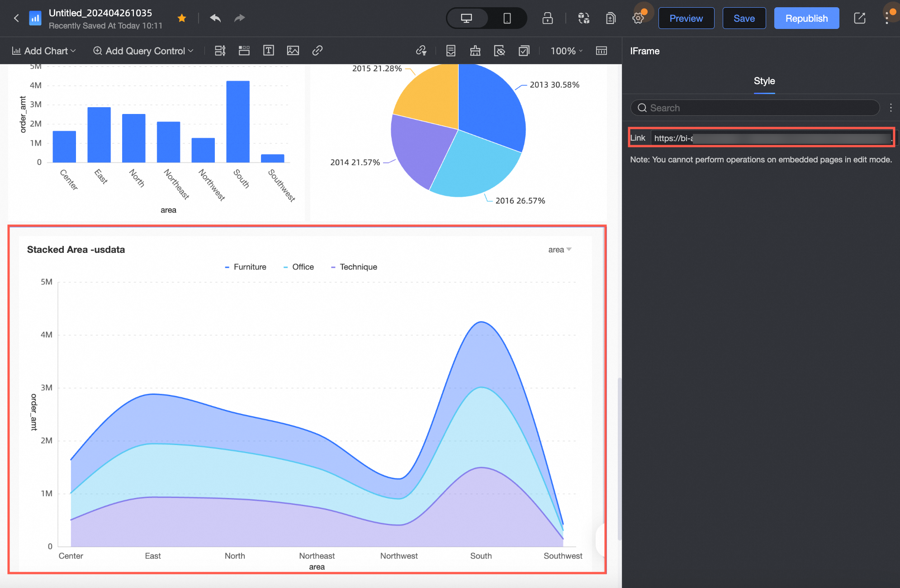The height and width of the screenshot is (588, 900).
Task: Switch to mobile layout view
Action: click(507, 18)
